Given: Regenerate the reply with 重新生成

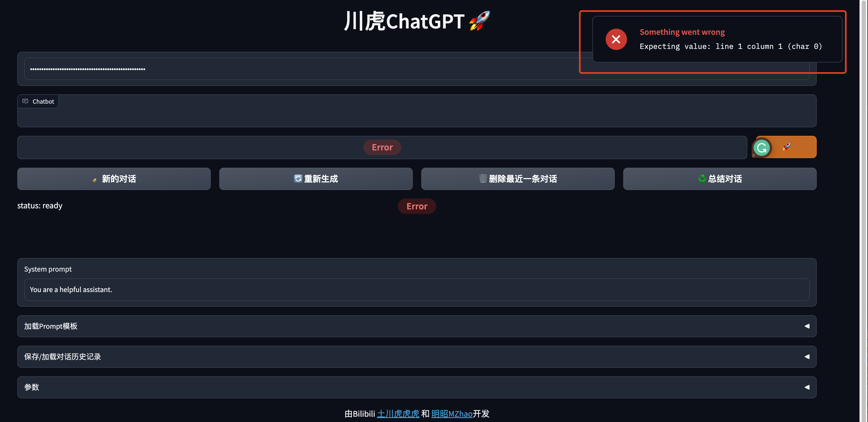Looking at the screenshot, I should [316, 179].
